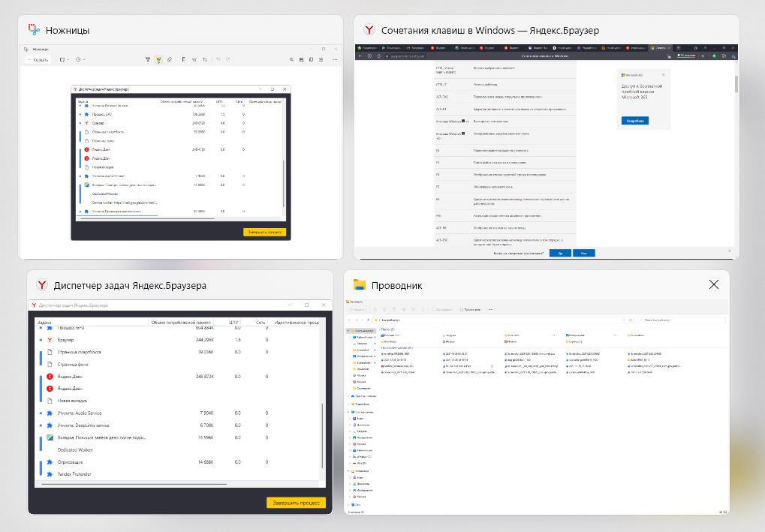Select Yandex Prerender row in Диспетчер задач
Image resolution: width=765 pixels, height=532 pixels.
[x=178, y=474]
